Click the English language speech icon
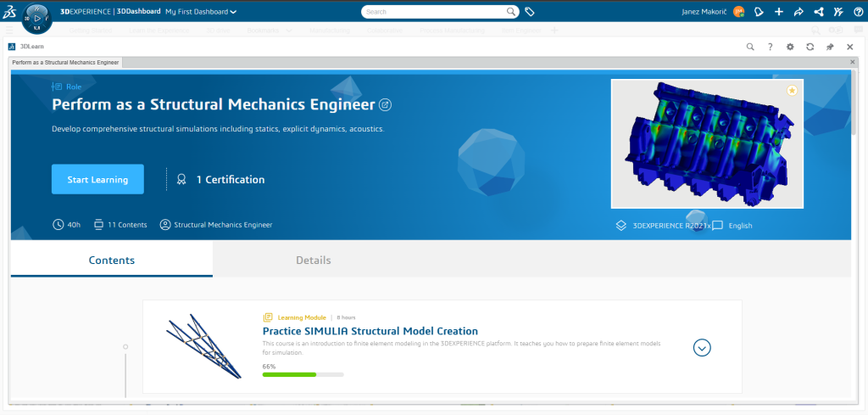 point(717,226)
